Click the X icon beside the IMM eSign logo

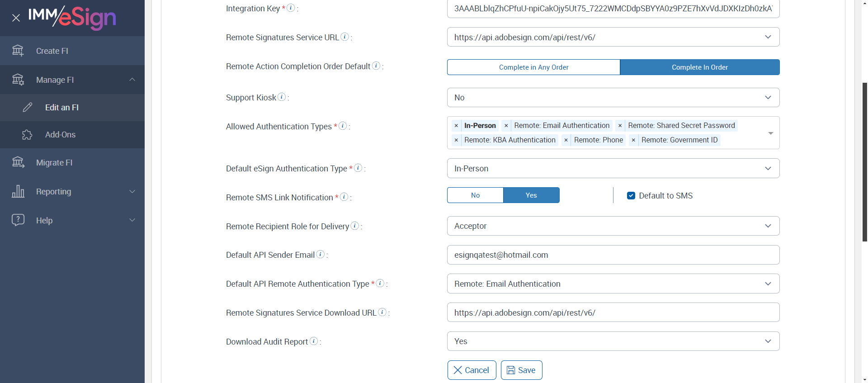tap(16, 18)
